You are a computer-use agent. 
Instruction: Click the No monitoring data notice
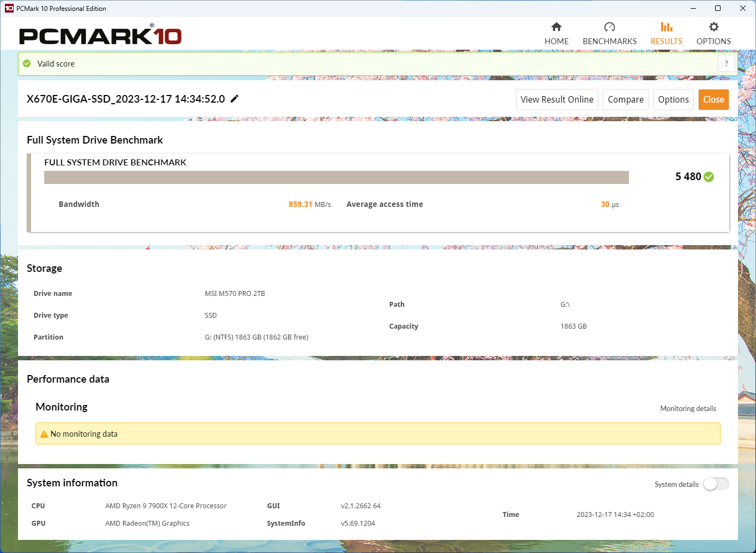pos(378,433)
